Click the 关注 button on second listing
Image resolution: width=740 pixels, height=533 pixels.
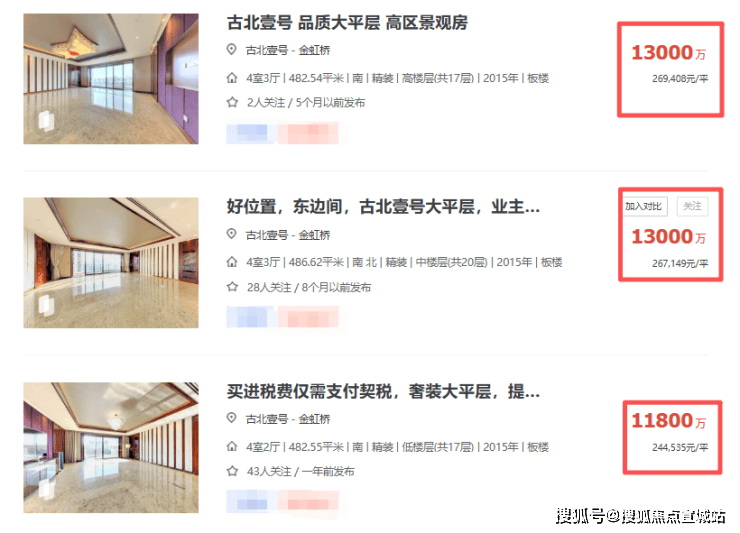coord(692,206)
